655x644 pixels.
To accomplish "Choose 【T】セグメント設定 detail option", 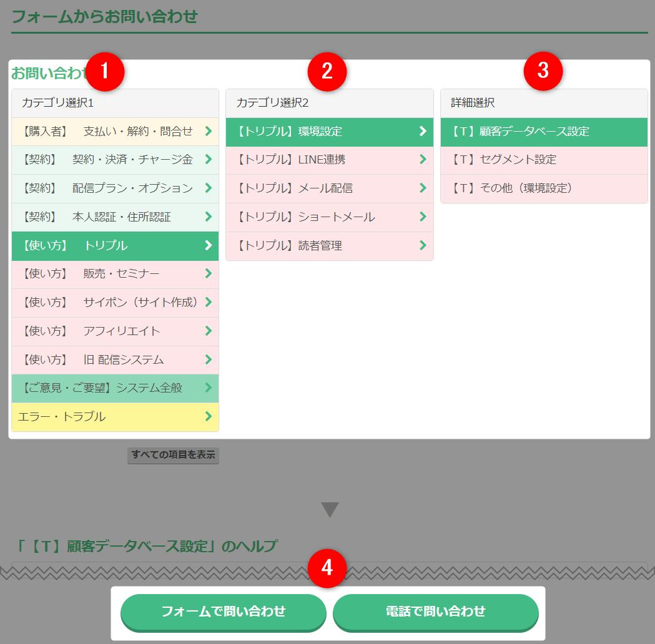I will click(543, 160).
